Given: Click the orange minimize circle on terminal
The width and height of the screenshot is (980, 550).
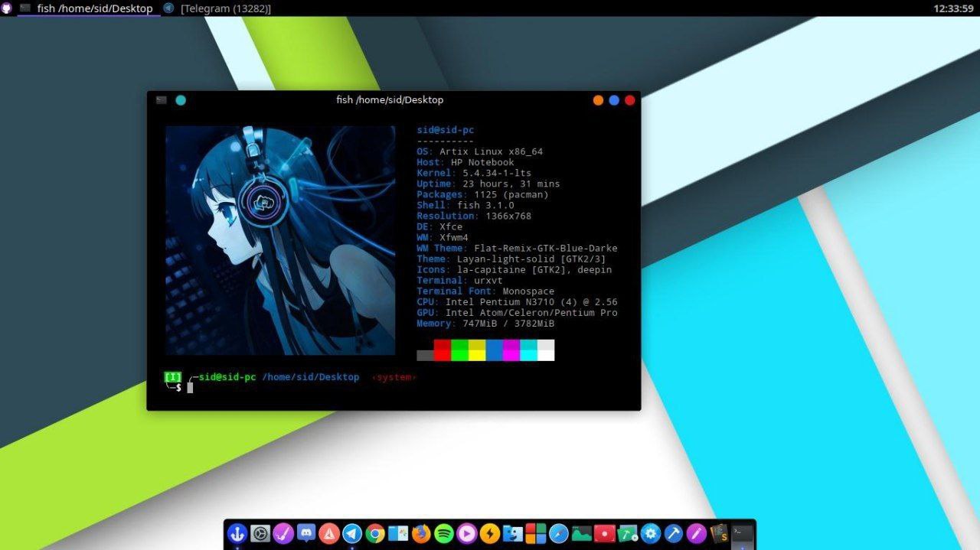Looking at the screenshot, I should click(x=599, y=100).
